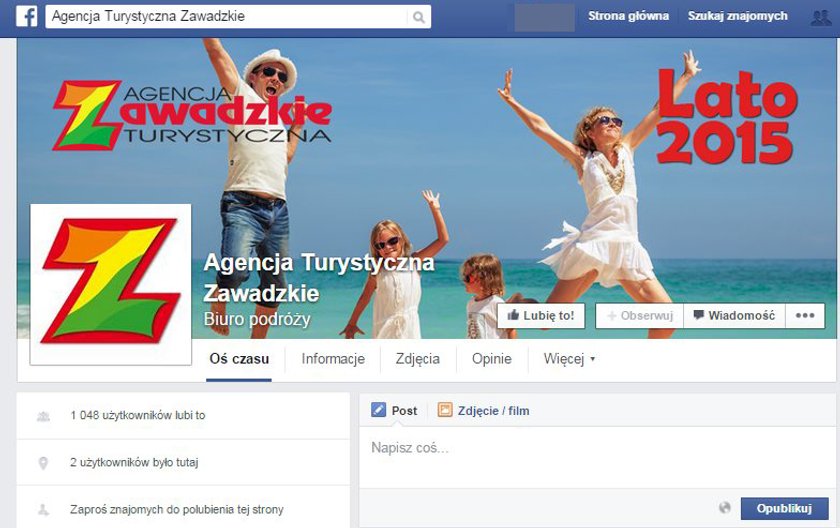
Task: Go to Strona główna
Action: [x=628, y=16]
